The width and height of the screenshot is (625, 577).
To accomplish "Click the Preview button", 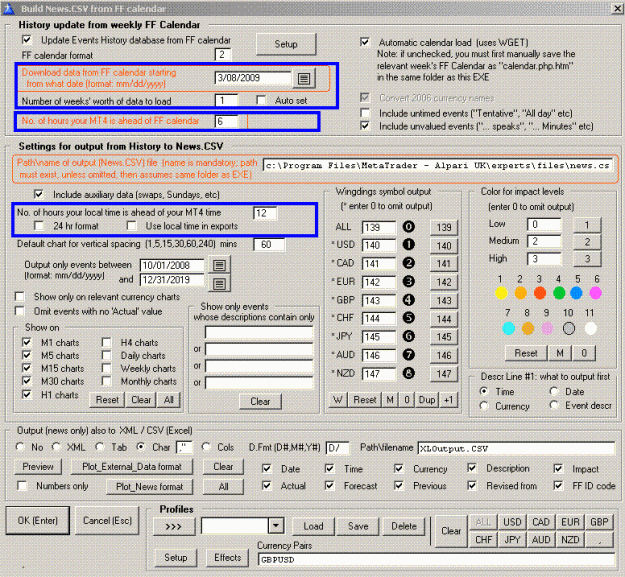I will 38,467.
